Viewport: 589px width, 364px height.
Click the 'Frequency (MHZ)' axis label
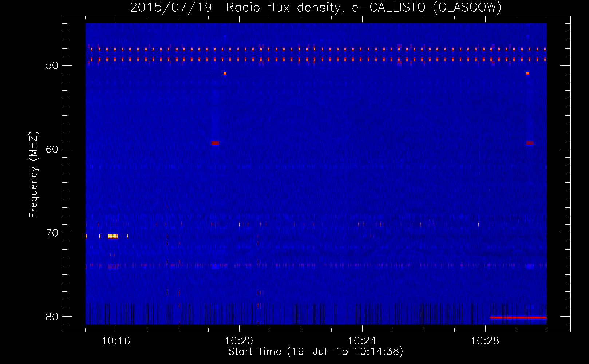(33, 175)
